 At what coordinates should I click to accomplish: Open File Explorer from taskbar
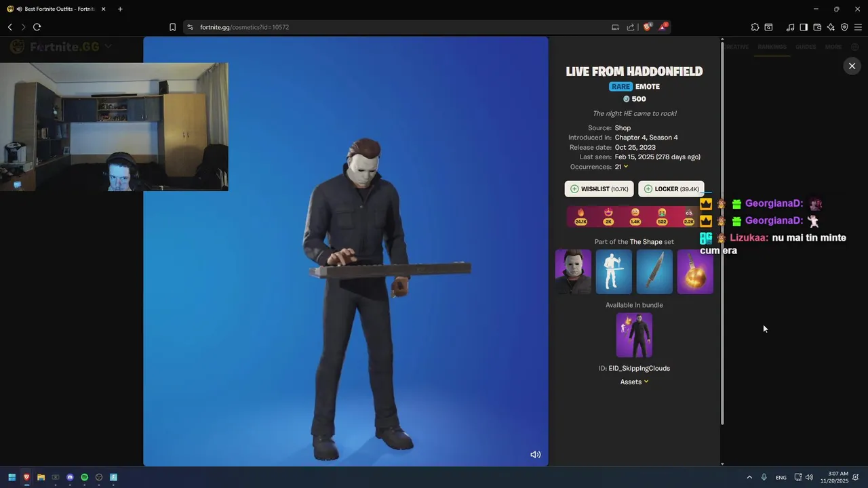[41, 477]
